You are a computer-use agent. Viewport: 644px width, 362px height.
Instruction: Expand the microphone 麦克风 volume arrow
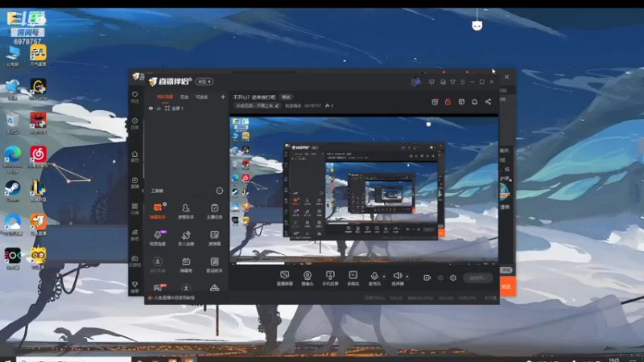[383, 277]
